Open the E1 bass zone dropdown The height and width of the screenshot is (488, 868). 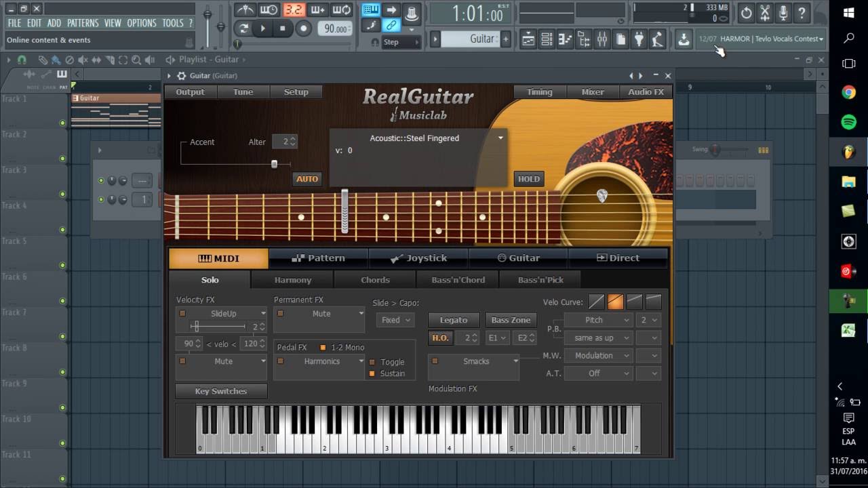[x=497, y=338]
